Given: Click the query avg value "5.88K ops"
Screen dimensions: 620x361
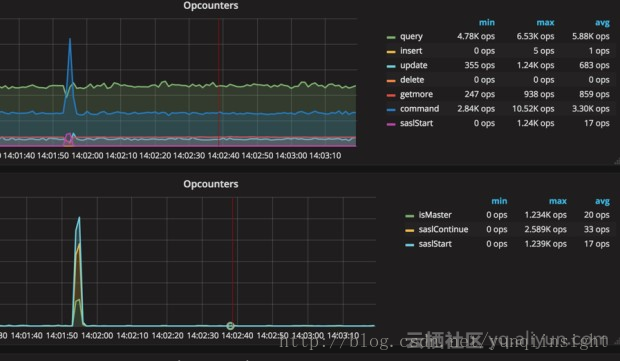Looking at the screenshot, I should pos(591,36).
